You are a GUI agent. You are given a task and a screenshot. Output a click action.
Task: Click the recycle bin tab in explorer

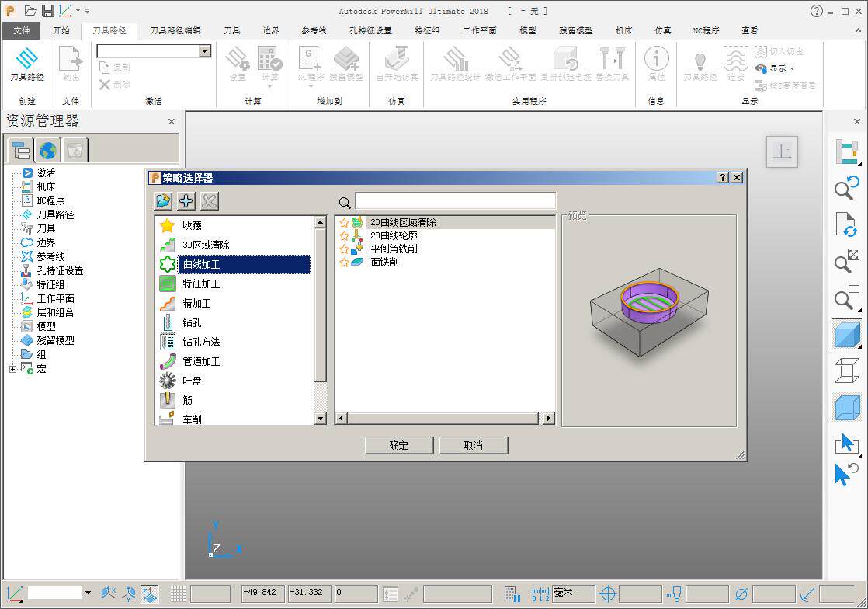[75, 150]
